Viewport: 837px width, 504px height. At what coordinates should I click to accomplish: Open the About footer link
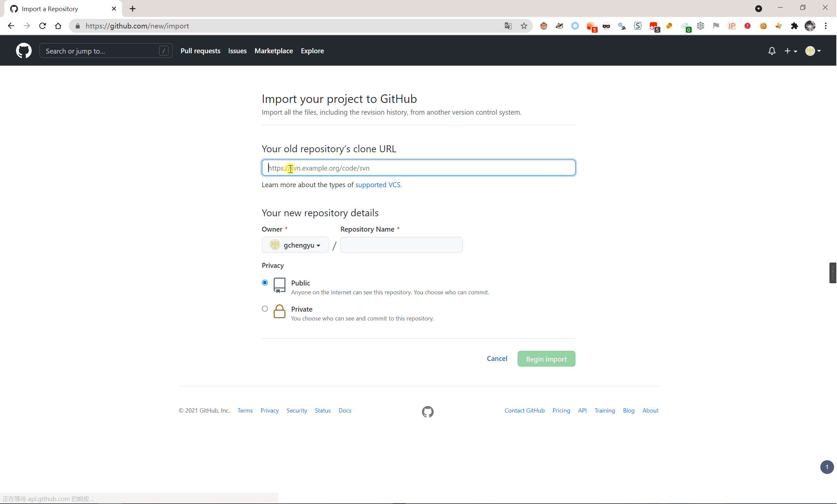pos(650,410)
